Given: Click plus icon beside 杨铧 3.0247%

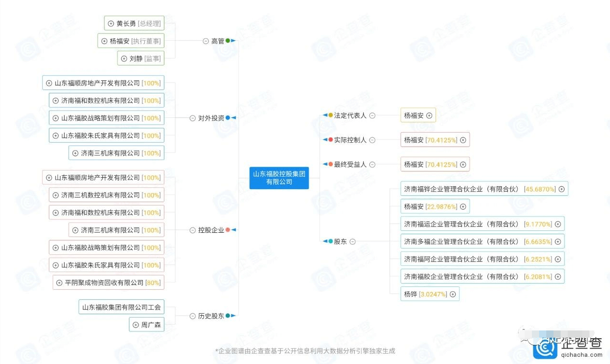Looking at the screenshot, I should coord(452,294).
